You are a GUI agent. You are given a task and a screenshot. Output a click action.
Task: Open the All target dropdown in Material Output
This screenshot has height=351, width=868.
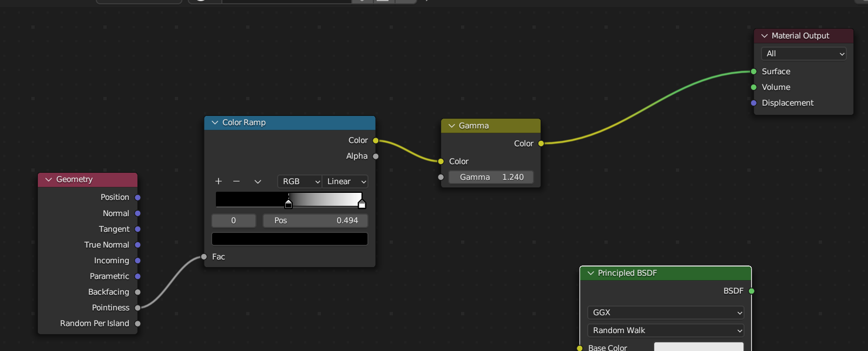(x=804, y=54)
